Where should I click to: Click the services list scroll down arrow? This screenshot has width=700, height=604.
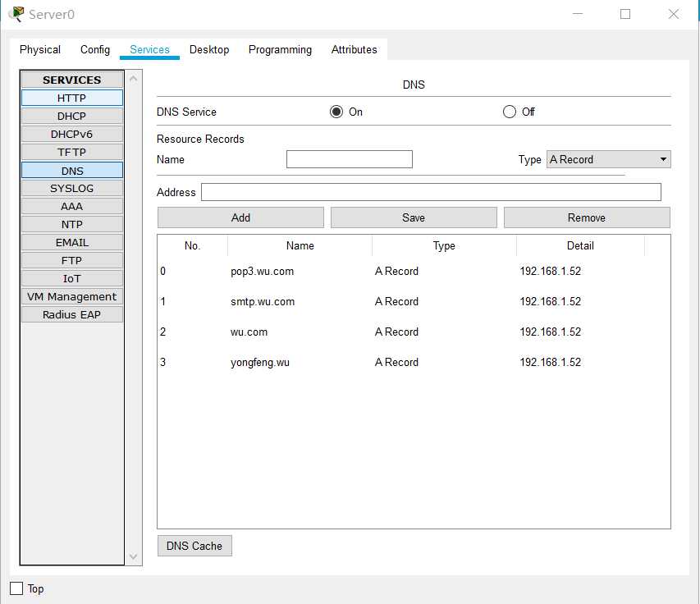click(133, 556)
